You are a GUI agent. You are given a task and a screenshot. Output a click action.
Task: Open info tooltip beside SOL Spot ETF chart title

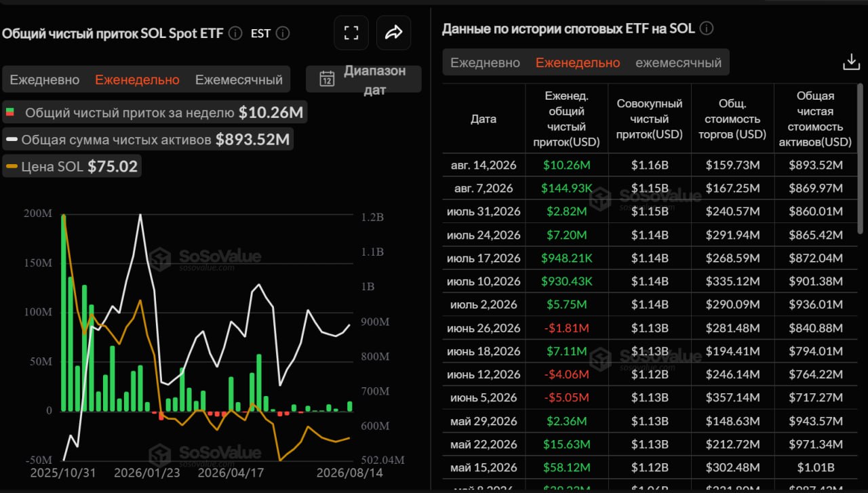click(x=235, y=33)
